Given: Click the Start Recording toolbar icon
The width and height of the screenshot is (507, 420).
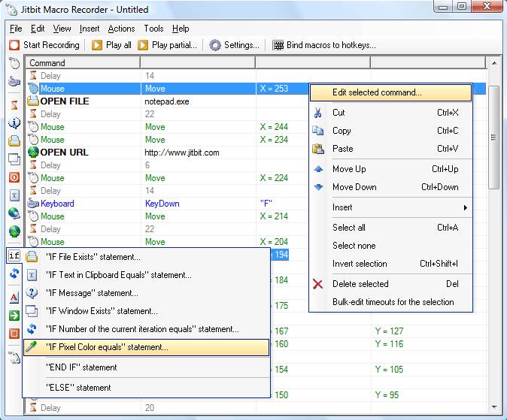Looking at the screenshot, I should click(x=14, y=45).
